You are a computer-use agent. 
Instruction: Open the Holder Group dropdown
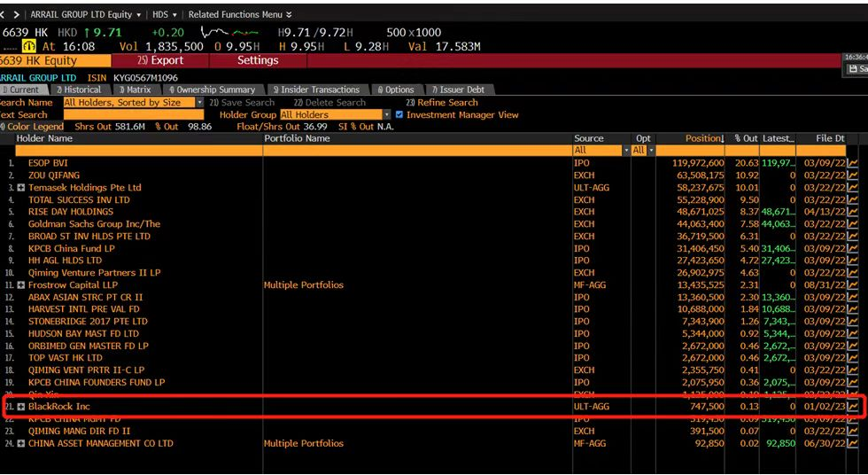click(386, 115)
